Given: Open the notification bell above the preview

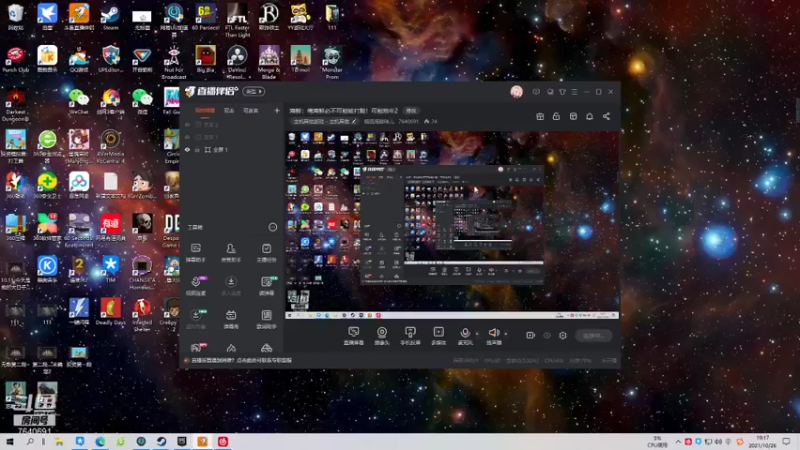Looking at the screenshot, I should (x=589, y=116).
